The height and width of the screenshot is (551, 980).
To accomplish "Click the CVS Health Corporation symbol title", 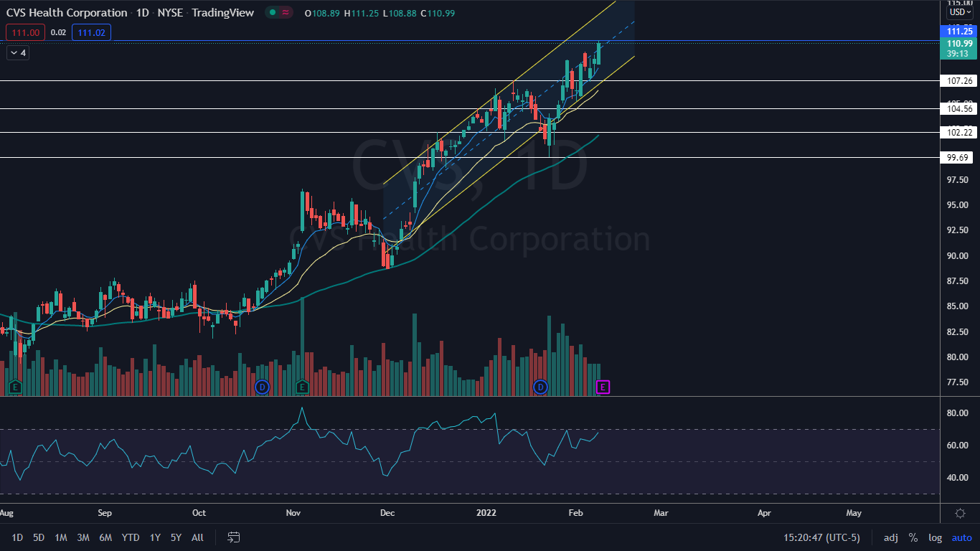I will coord(66,13).
